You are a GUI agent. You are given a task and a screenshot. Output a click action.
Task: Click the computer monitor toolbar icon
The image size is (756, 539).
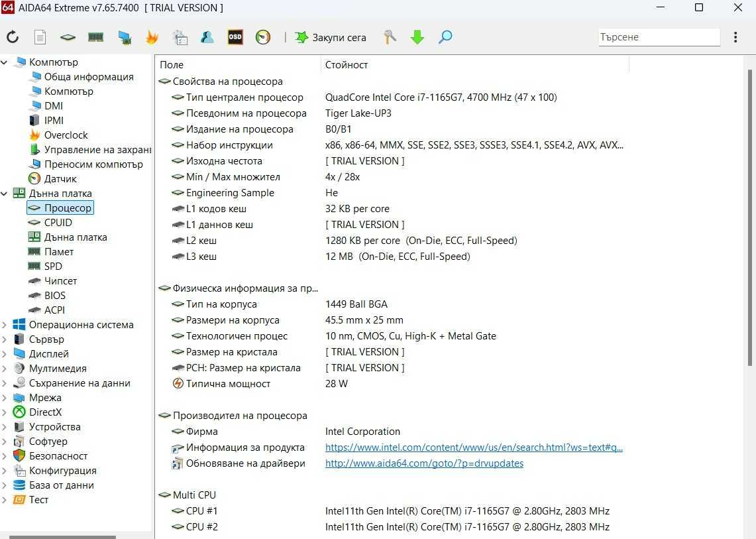tap(125, 37)
